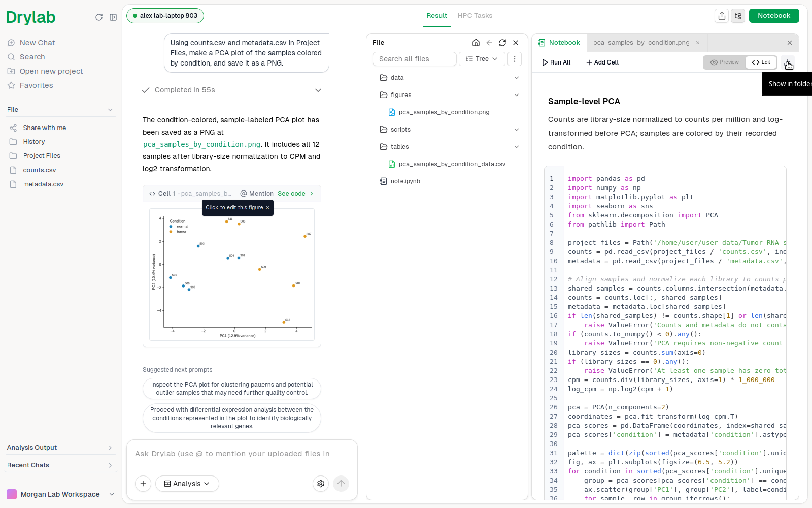The width and height of the screenshot is (812, 508).
Task: Open pca_samples_by_condition_data.csv in file tree
Action: click(x=452, y=164)
